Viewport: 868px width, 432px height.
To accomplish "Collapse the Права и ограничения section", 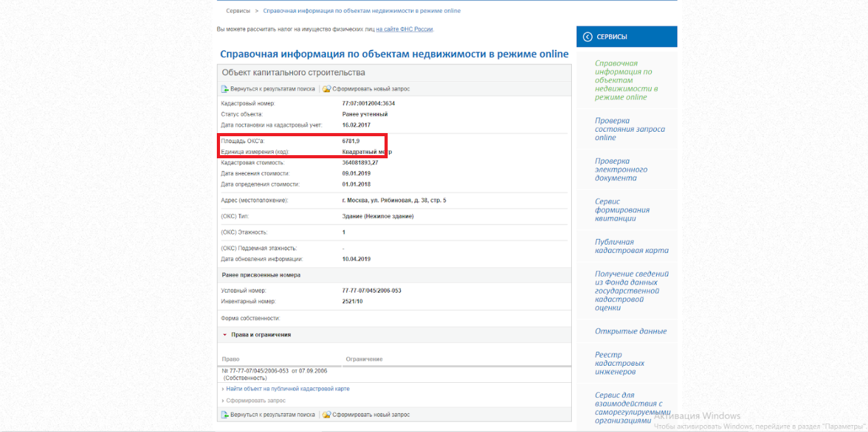I will pyautogui.click(x=224, y=335).
